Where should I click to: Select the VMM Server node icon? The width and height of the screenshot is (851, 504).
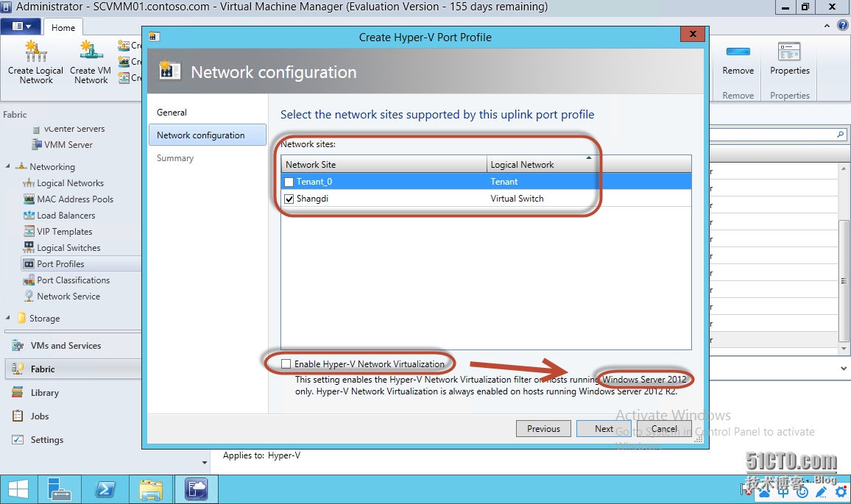click(x=36, y=145)
